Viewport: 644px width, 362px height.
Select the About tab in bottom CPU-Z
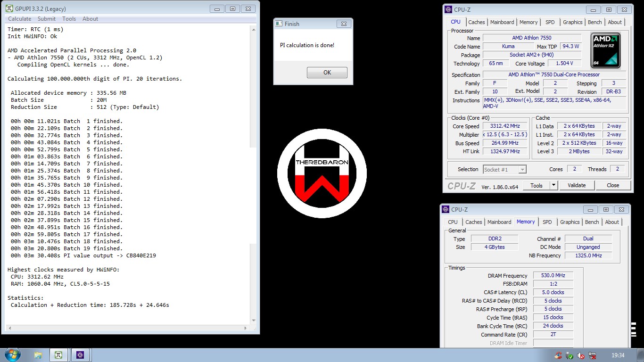(612, 222)
